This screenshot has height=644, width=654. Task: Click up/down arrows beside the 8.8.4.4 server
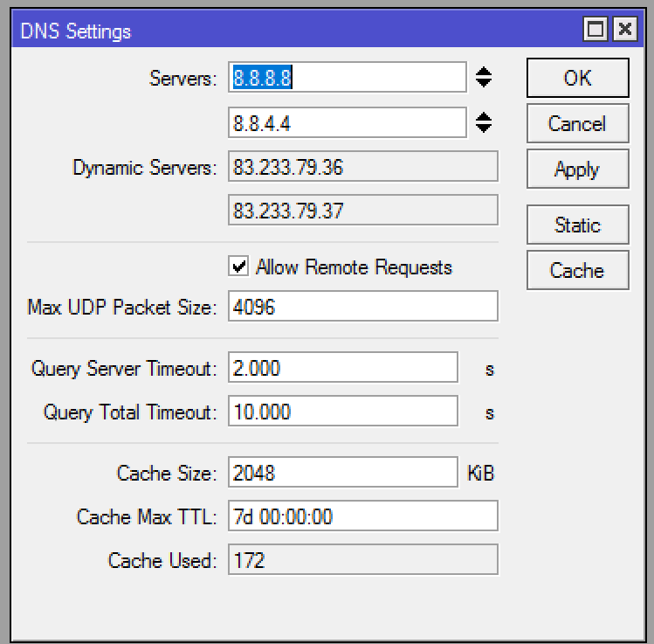coord(484,122)
